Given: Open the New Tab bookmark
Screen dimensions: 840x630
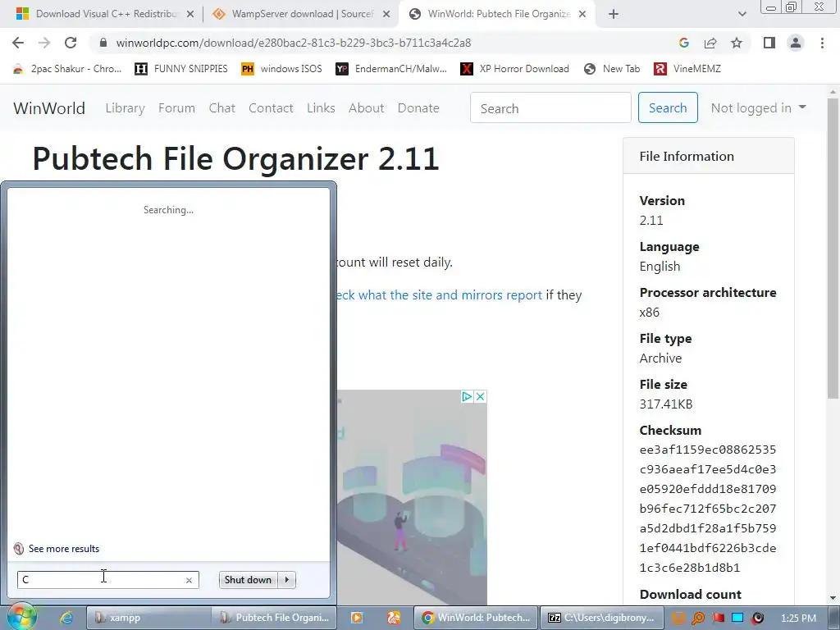Looking at the screenshot, I should coord(612,69).
